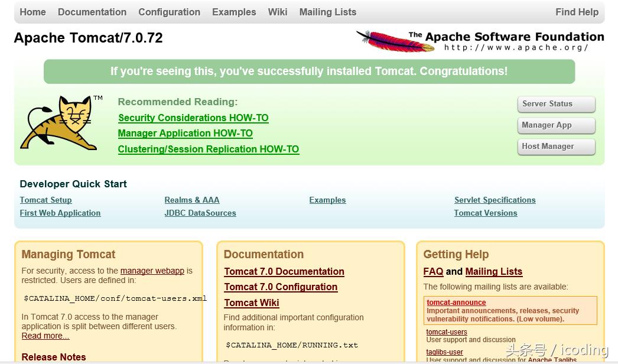Click the successfully installed Tomcat congratulations banner
Screen dimensions: 618x364
(x=309, y=71)
